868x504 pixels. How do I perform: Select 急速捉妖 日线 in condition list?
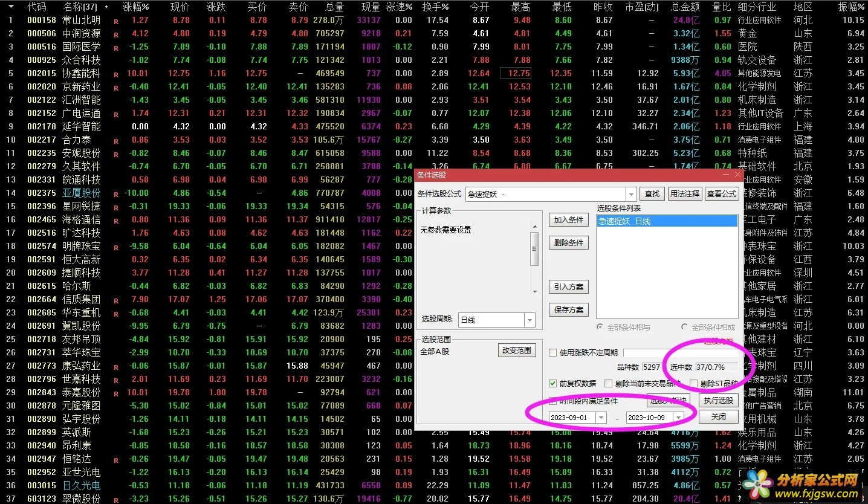tap(667, 221)
